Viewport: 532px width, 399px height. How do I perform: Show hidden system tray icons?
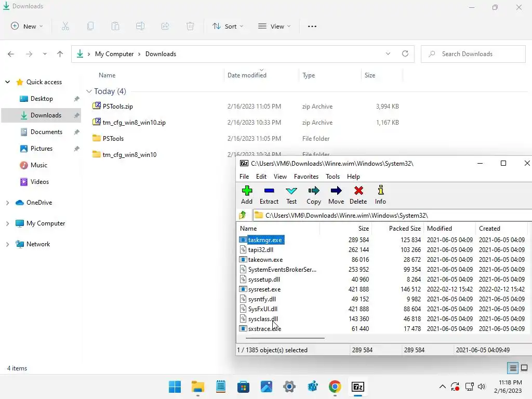pyautogui.click(x=443, y=387)
